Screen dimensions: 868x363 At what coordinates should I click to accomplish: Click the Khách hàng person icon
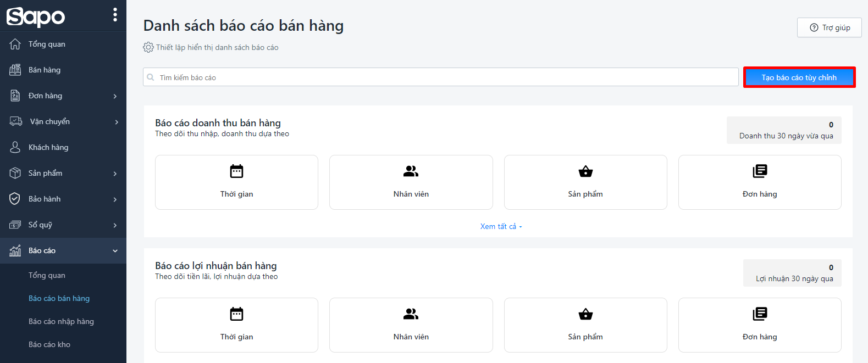coord(15,147)
